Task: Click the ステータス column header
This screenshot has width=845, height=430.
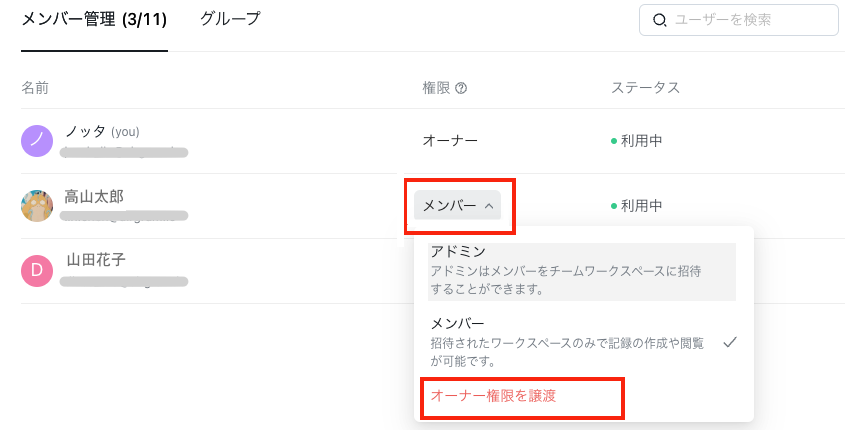Action: [x=645, y=88]
